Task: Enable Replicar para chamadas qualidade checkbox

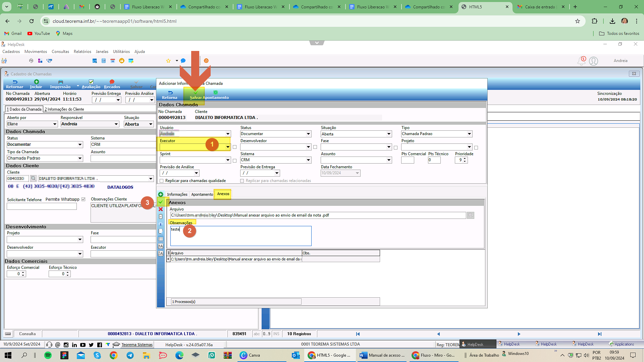Action: click(162, 181)
